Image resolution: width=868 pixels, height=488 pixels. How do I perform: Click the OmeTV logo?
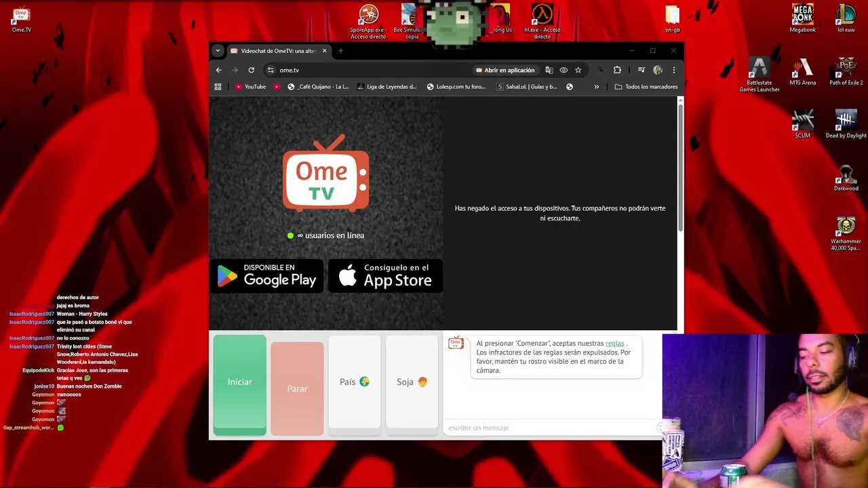coord(326,174)
